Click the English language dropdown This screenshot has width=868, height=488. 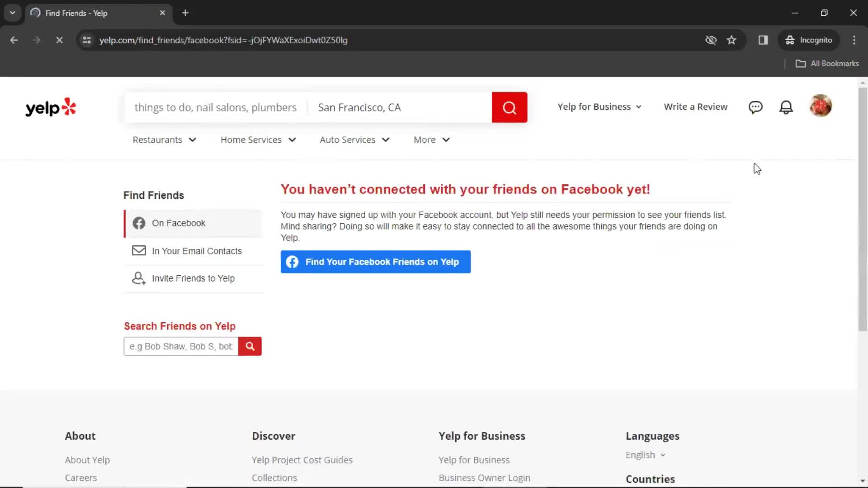(645, 455)
